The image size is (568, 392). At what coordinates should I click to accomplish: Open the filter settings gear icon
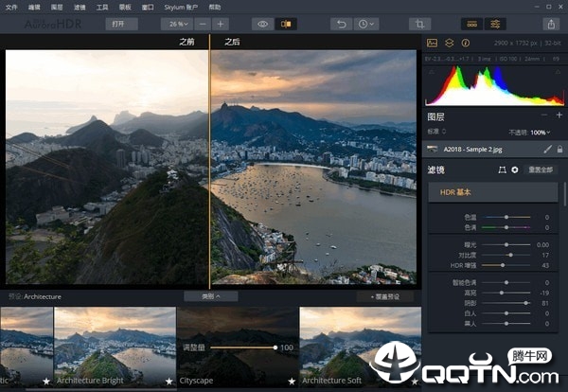[x=515, y=169]
